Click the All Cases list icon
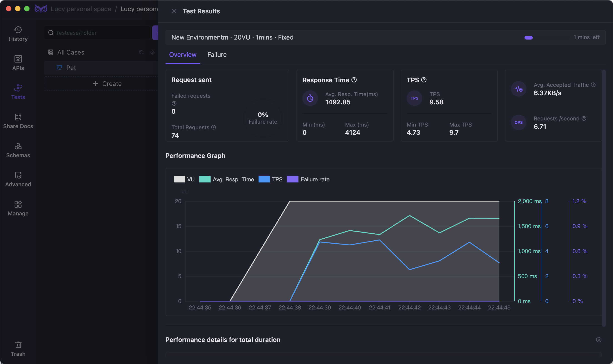 point(50,52)
